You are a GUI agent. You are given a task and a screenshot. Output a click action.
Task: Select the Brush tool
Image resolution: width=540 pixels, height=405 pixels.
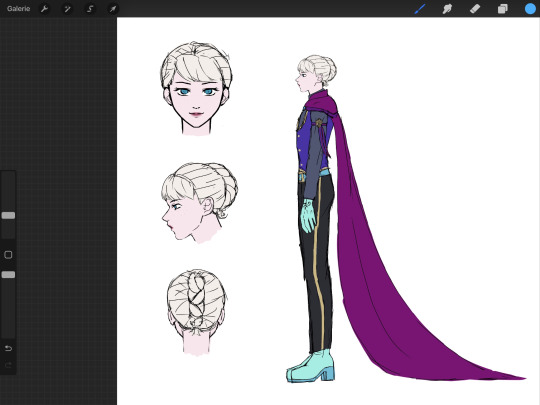pyautogui.click(x=420, y=9)
